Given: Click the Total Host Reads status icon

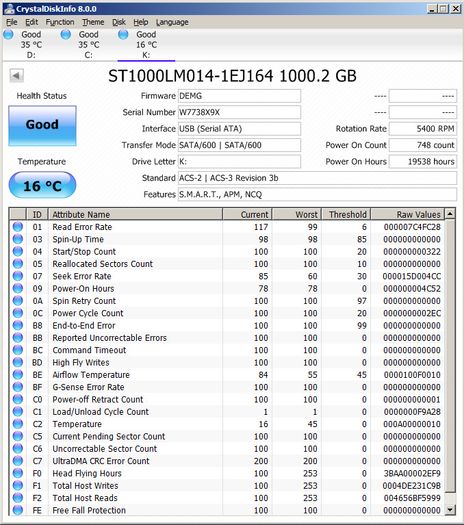Looking at the screenshot, I should click(18, 498).
